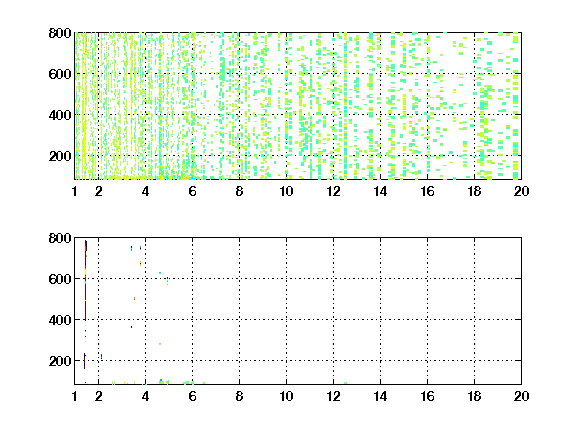Click the x-axis tick label 20 of top plot

(521, 191)
